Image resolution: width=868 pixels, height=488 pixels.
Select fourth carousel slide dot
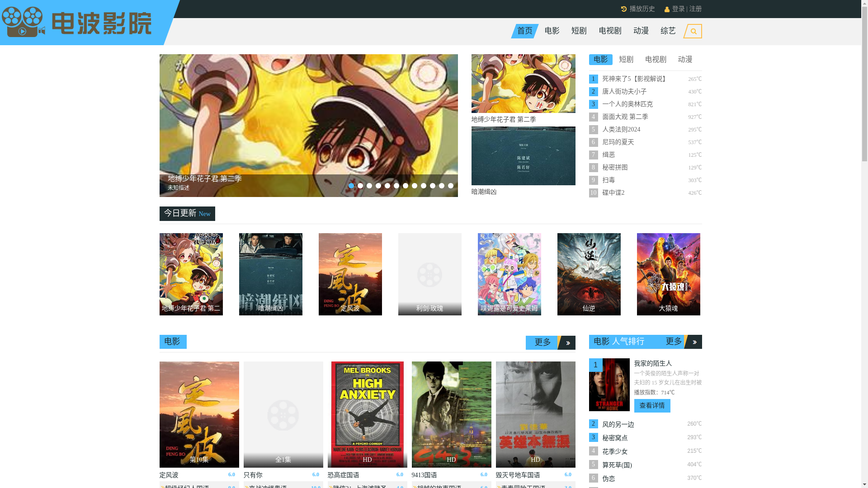click(378, 186)
